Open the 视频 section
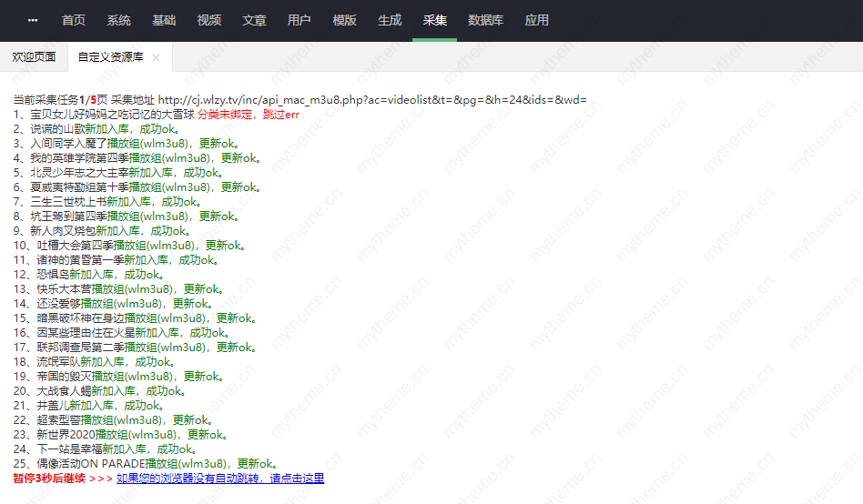The height and width of the screenshot is (504, 863). 209,20
